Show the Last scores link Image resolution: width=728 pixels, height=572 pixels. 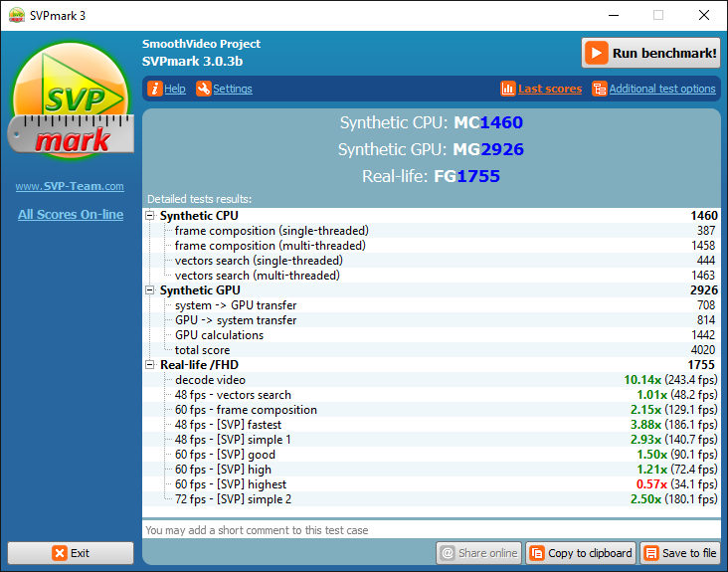[550, 89]
